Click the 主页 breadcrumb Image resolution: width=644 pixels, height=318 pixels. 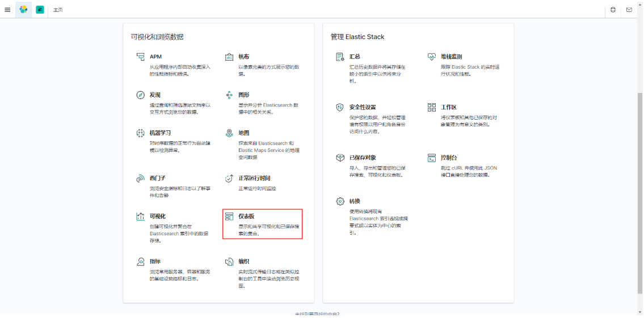[x=58, y=10]
